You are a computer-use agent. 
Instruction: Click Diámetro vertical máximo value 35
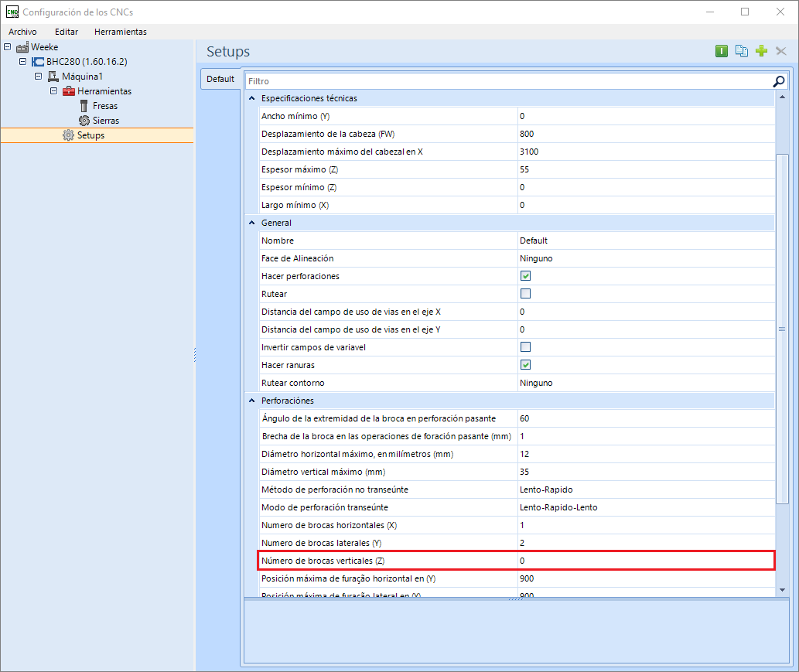pos(646,472)
